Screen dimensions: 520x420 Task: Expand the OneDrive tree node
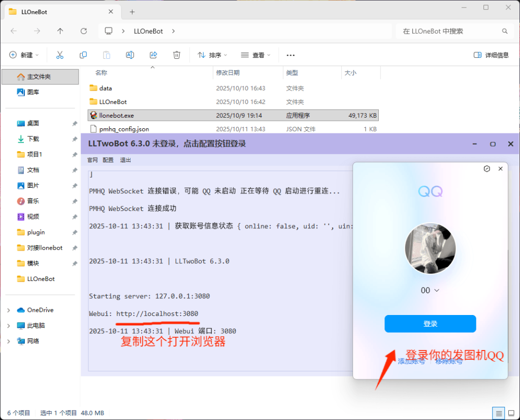9,310
